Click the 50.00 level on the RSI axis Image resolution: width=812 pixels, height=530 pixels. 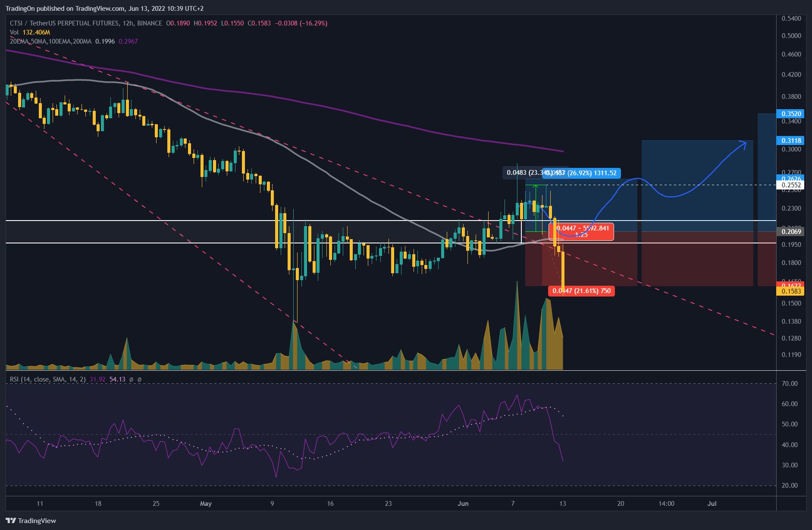pyautogui.click(x=790, y=424)
